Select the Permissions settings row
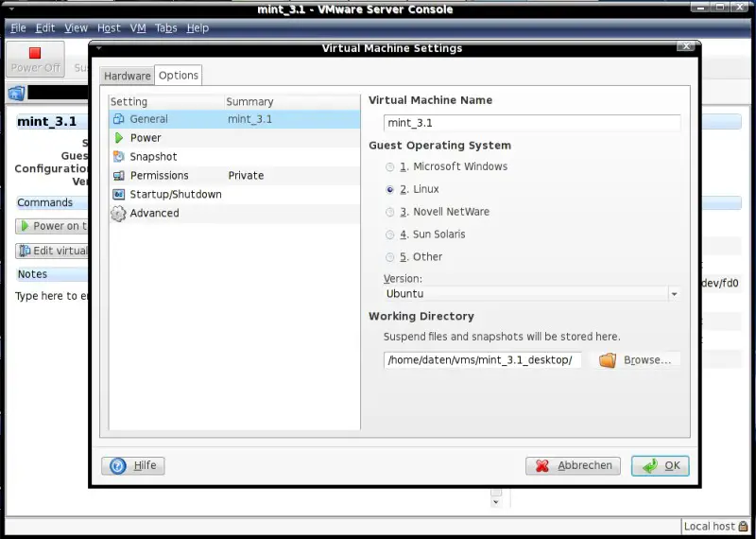The width and height of the screenshot is (756, 539). pos(234,176)
